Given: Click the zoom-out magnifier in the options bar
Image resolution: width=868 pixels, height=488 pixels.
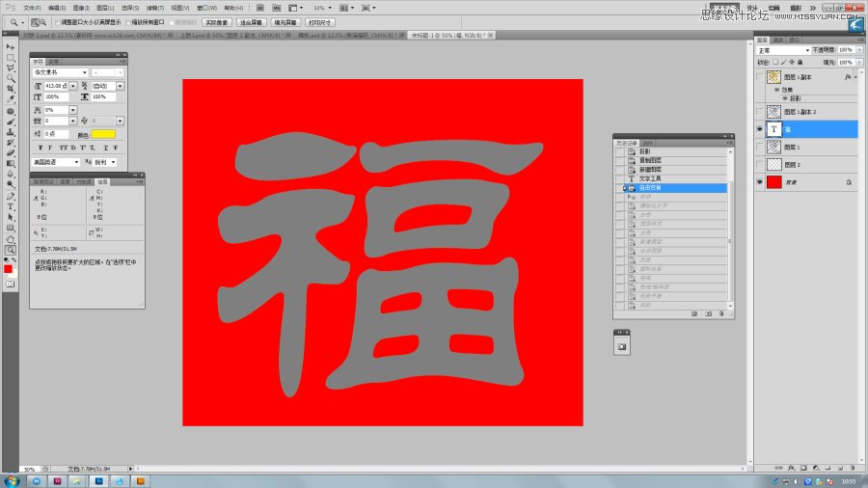Looking at the screenshot, I should click(43, 21).
